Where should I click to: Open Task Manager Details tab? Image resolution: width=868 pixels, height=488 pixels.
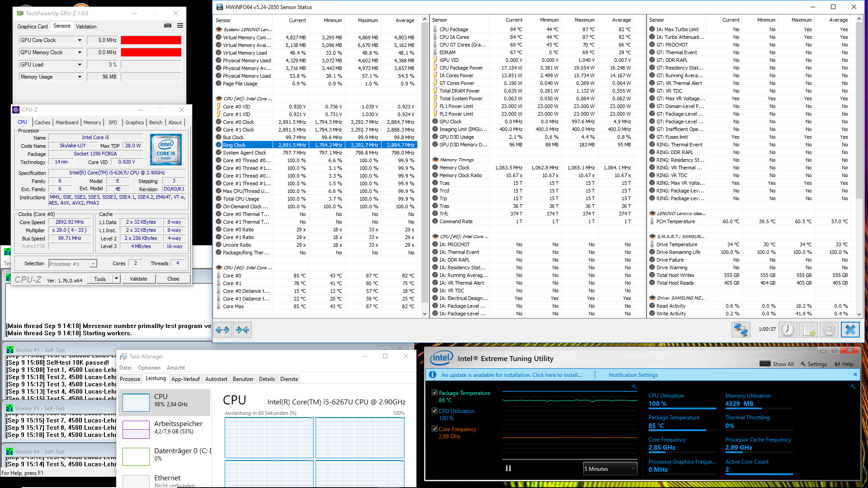pos(267,379)
